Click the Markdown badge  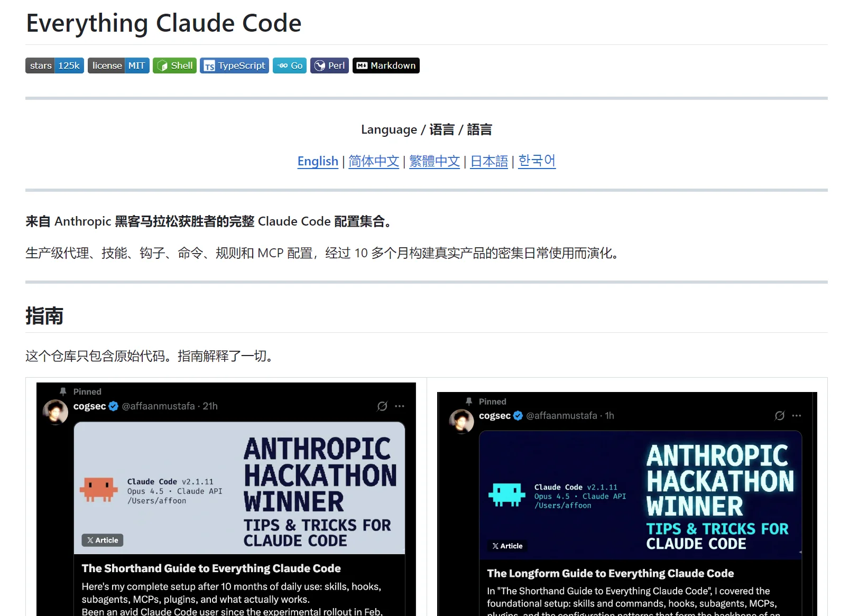click(385, 65)
